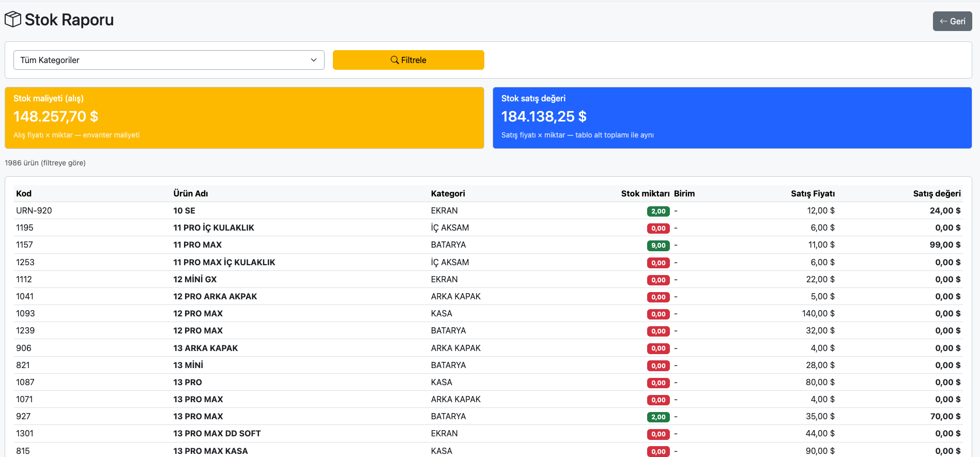Click product name 10 SE
The width and height of the screenshot is (980, 457).
184,210
